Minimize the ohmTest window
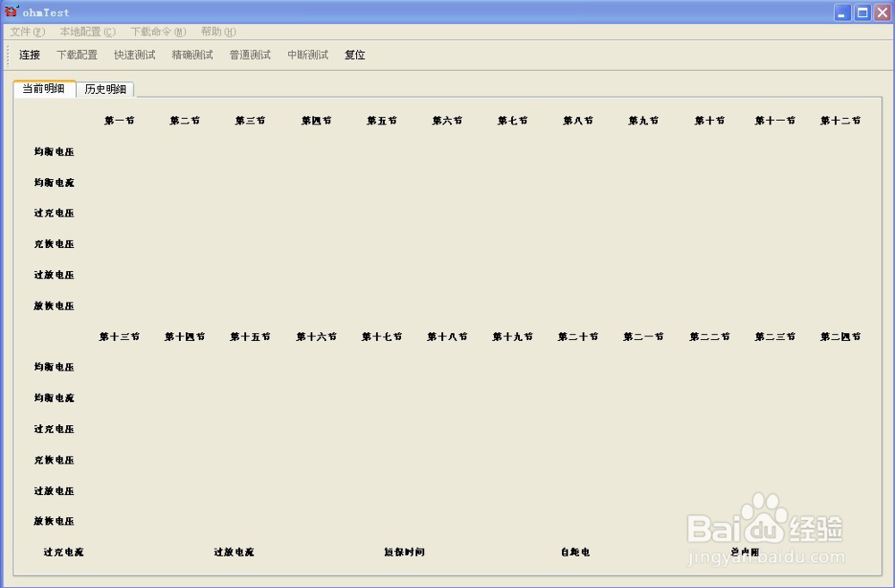This screenshot has height=588, width=895. tap(843, 13)
